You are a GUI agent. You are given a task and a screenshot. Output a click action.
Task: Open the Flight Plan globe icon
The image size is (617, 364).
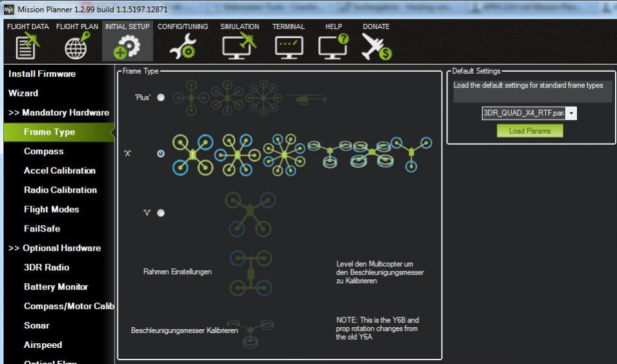point(77,46)
